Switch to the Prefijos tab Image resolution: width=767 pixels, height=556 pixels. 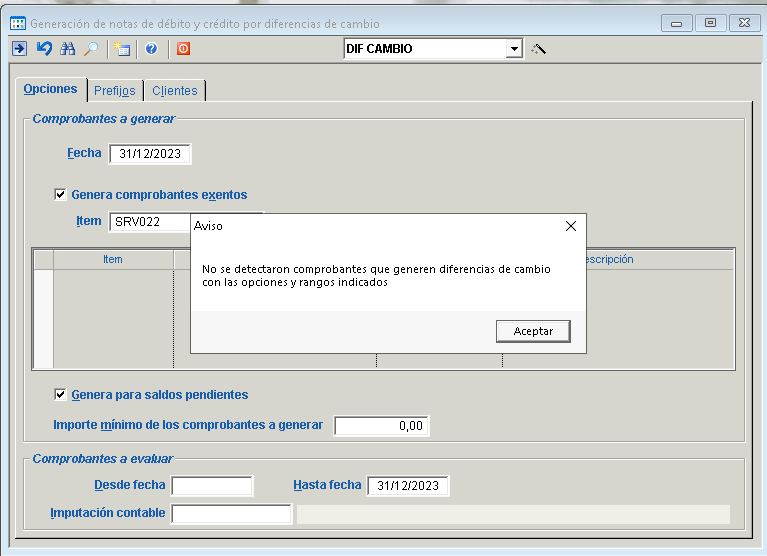pyautogui.click(x=114, y=91)
